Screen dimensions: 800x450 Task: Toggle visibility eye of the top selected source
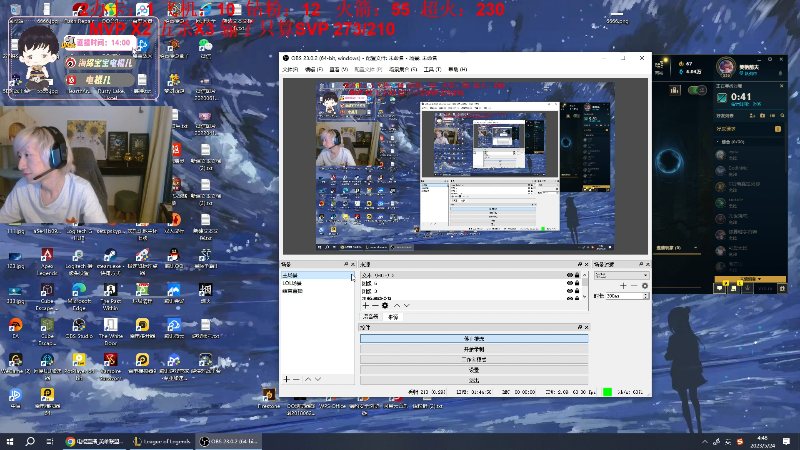[x=569, y=276]
